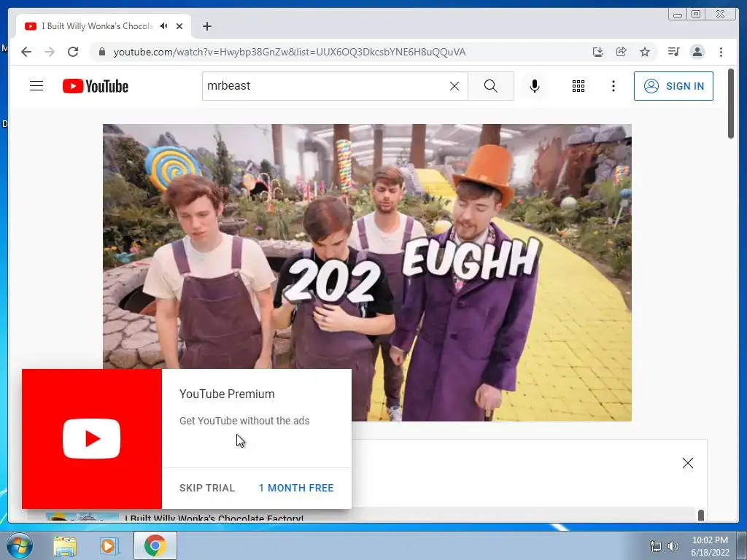
Task: Open volume tray icon
Action: tap(673, 546)
